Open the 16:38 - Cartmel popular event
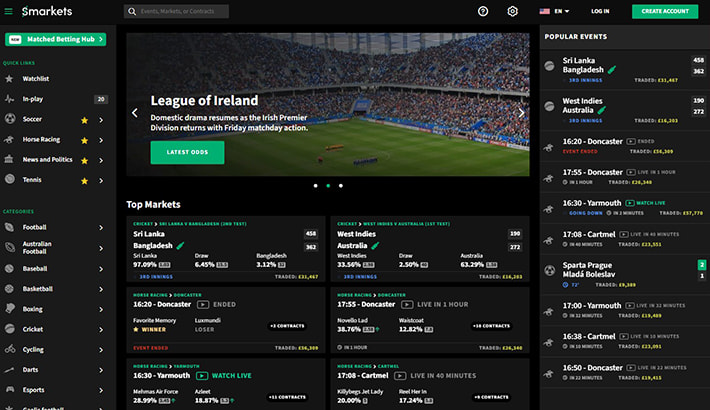The image size is (710, 410). 624,342
